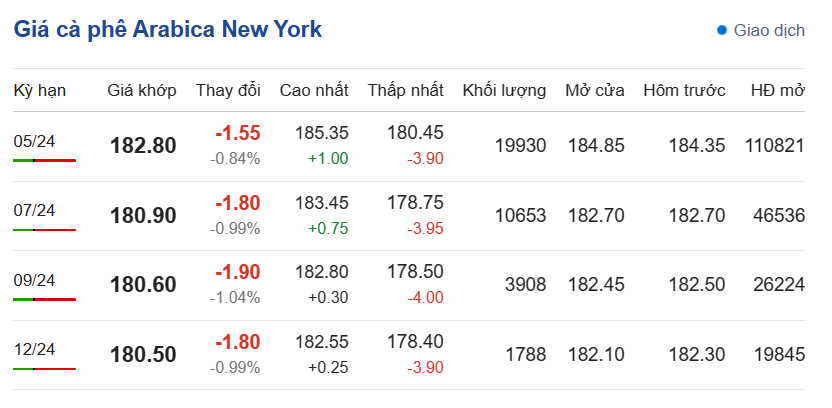Viewport: 832px width, 408px height.
Task: Click the Hôm trước column header
Action: [x=684, y=90]
